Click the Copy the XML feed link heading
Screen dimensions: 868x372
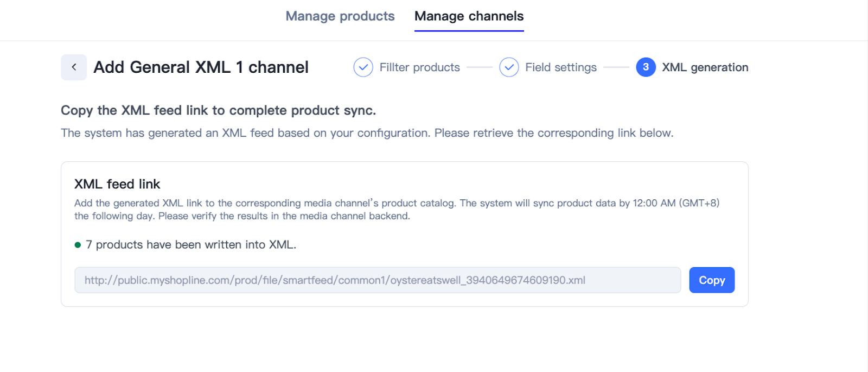218,110
